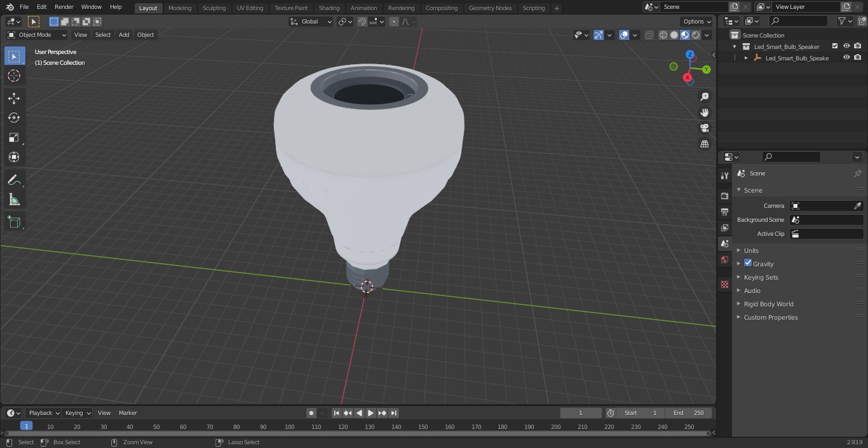The height and width of the screenshot is (448, 868).
Task: Click the eyedropper in the Camera field
Action: coord(857,206)
